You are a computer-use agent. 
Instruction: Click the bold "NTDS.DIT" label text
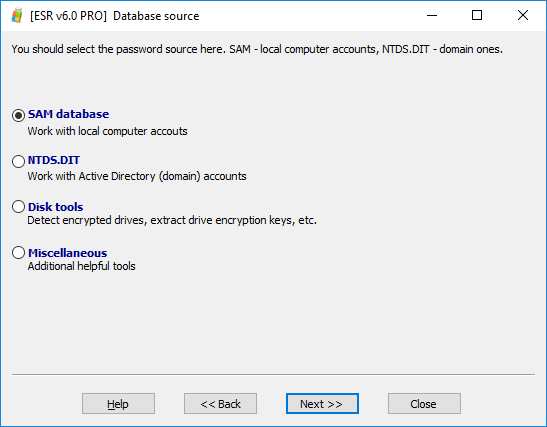[54, 160]
